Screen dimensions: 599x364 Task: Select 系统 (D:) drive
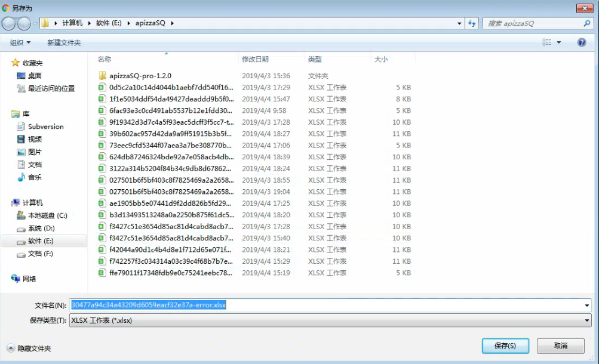click(x=36, y=228)
